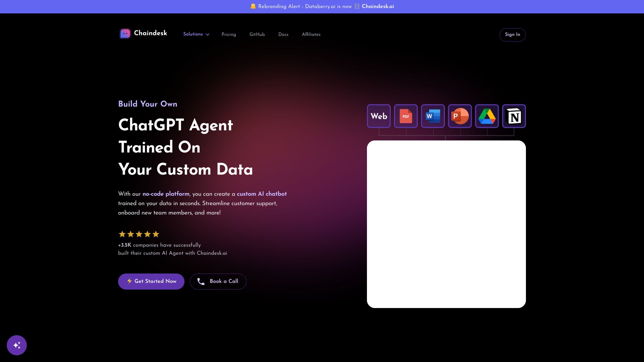
Task: Click the GitHub menu item
Action: pos(257,35)
